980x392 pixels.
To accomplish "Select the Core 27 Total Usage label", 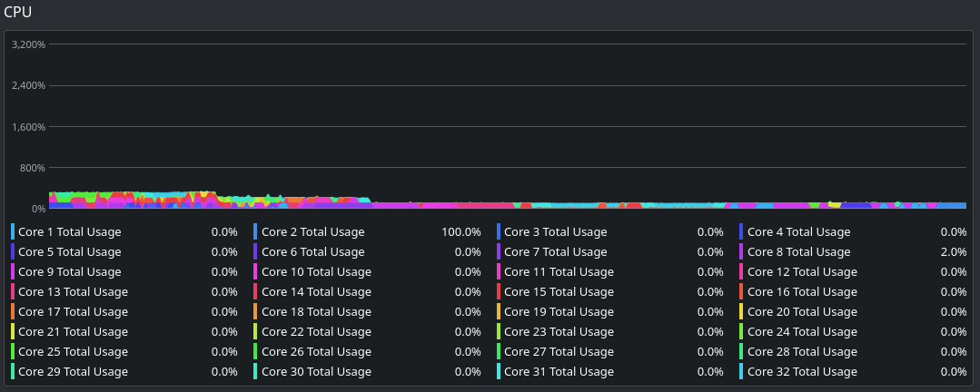I will tap(559, 351).
